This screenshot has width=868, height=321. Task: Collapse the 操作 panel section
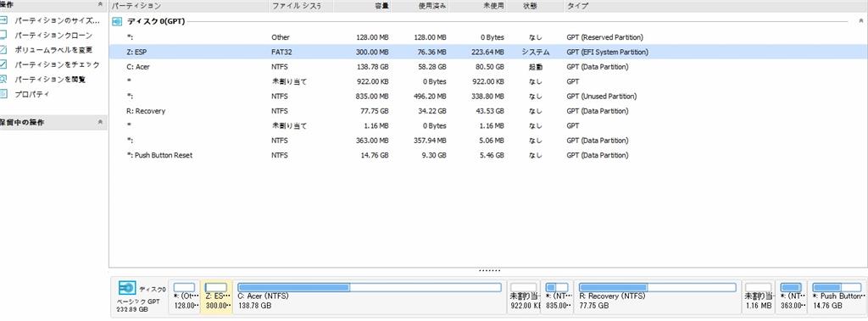(100, 4)
